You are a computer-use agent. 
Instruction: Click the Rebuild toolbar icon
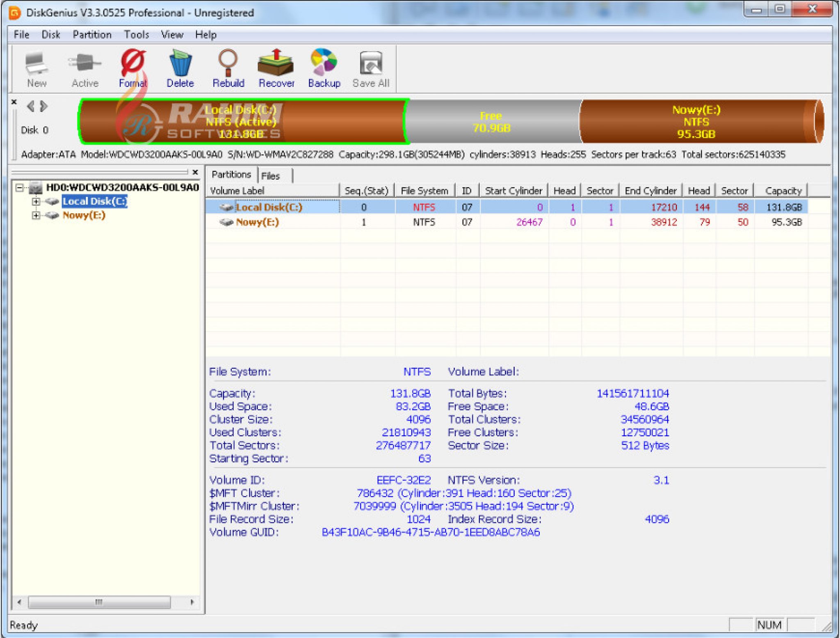pos(228,68)
